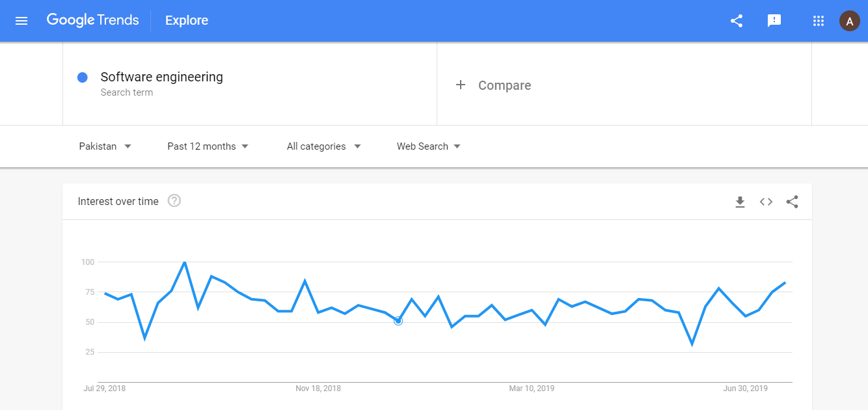Share the Interest over time chart
Viewport: 868px width, 410px height.
[x=792, y=202]
